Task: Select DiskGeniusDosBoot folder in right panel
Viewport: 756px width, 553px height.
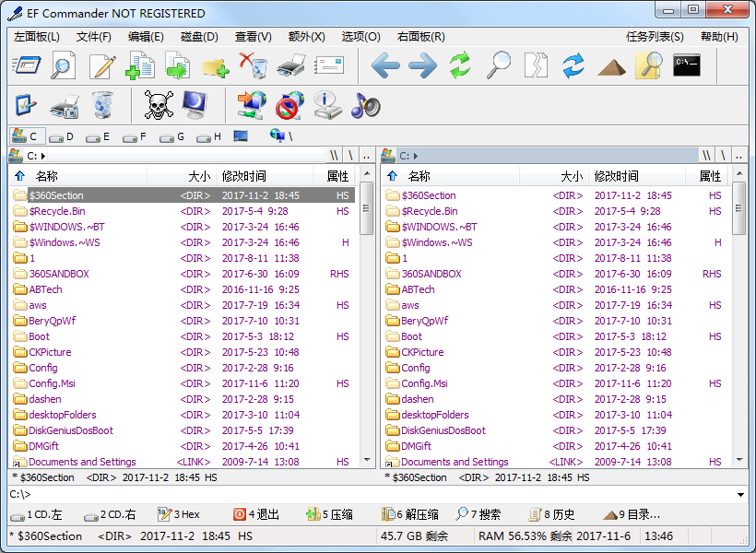Action: pos(443,430)
